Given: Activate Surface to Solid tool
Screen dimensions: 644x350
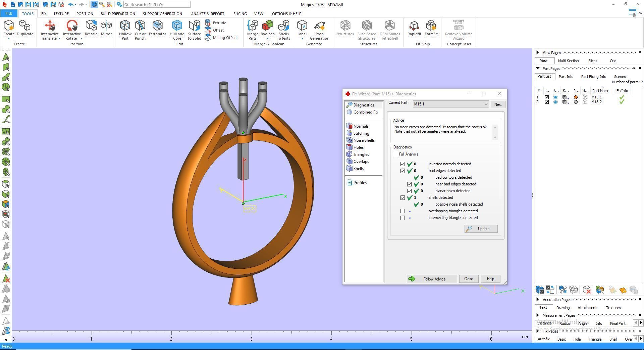Looking at the screenshot, I should [195, 30].
